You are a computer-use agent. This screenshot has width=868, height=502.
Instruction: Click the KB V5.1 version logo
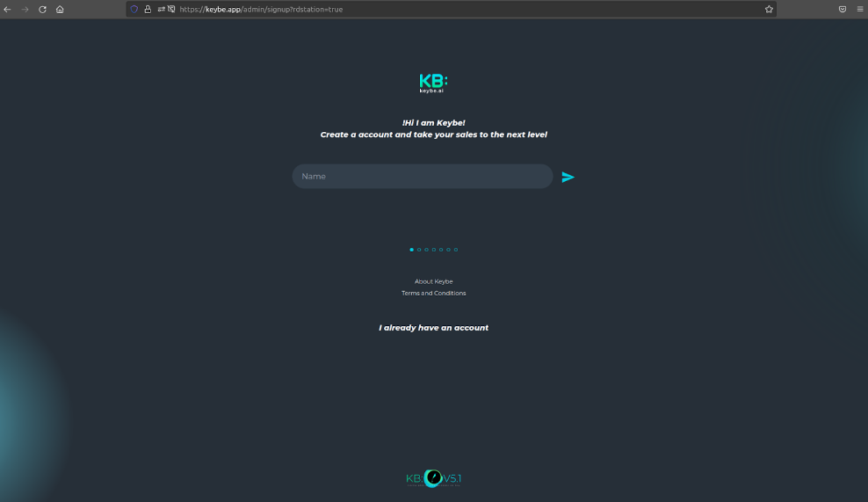(433, 478)
